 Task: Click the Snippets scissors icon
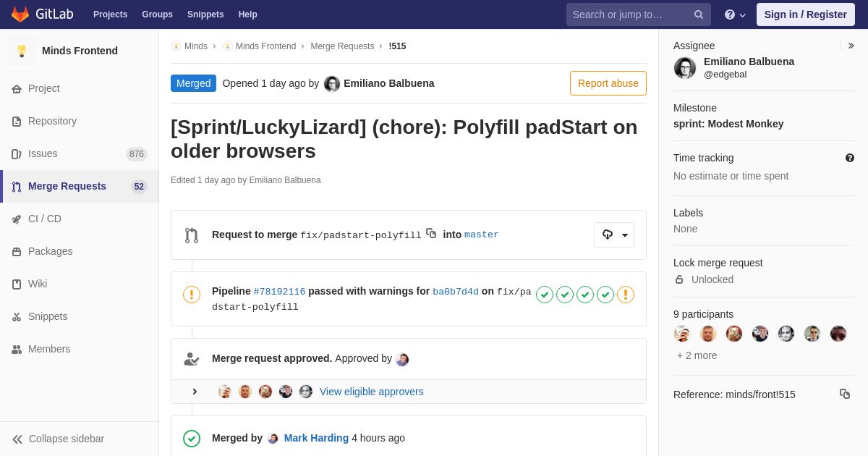17,317
